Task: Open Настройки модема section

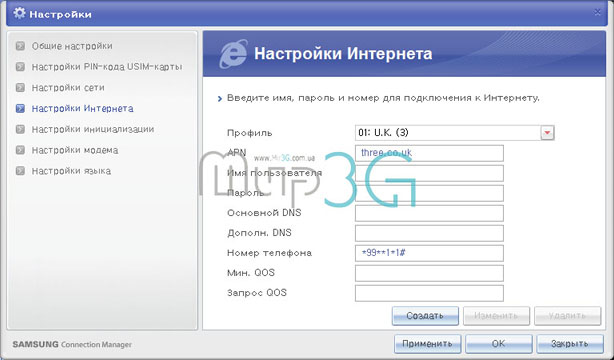Action: click(75, 150)
